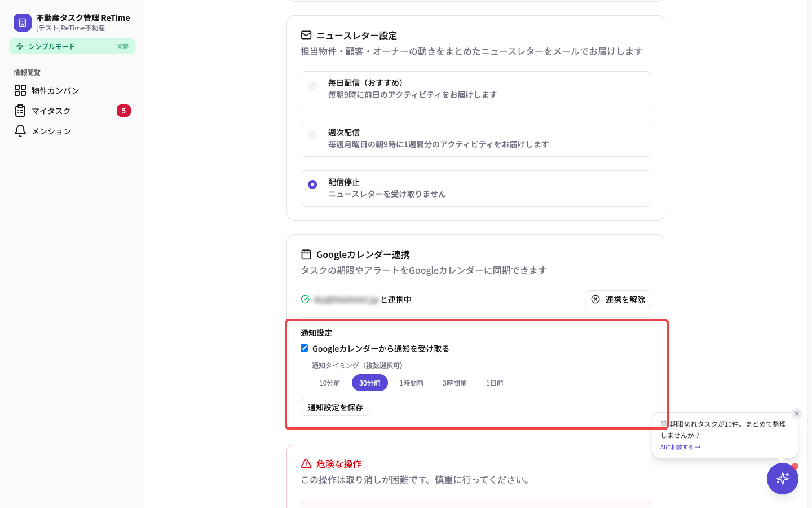Click the ニュースレター設定 heading text

tap(357, 36)
